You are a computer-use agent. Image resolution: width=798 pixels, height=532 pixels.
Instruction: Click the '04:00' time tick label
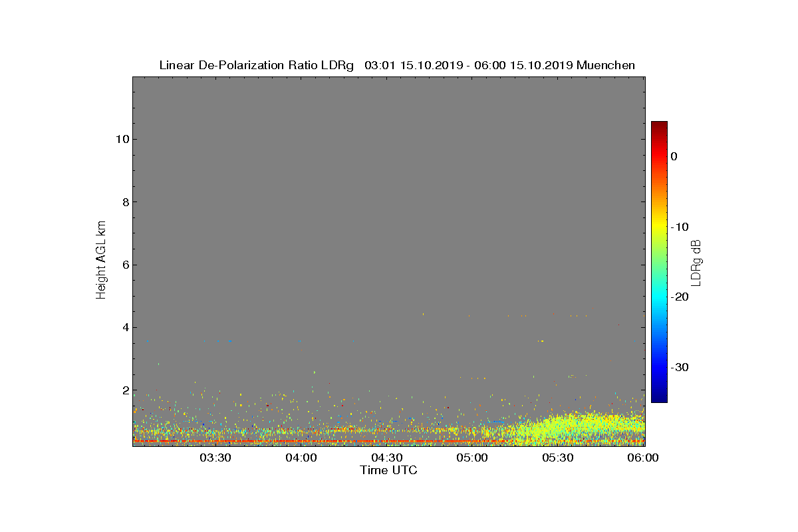click(x=301, y=458)
